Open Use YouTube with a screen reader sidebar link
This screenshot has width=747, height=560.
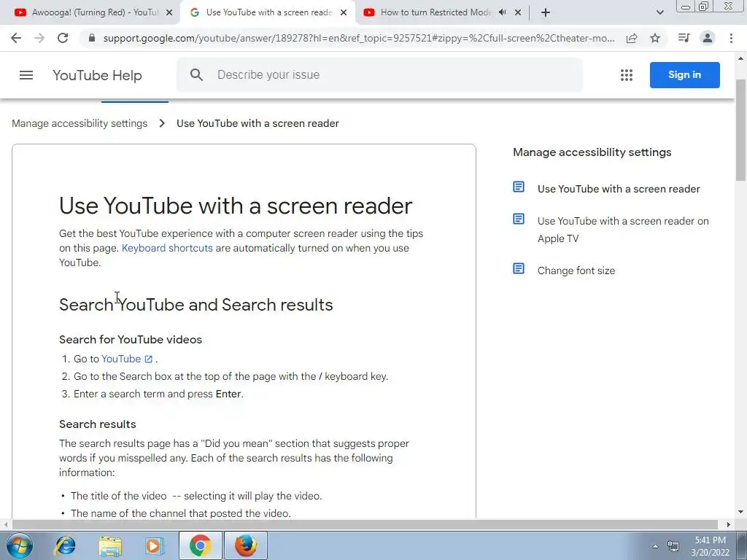pos(619,189)
